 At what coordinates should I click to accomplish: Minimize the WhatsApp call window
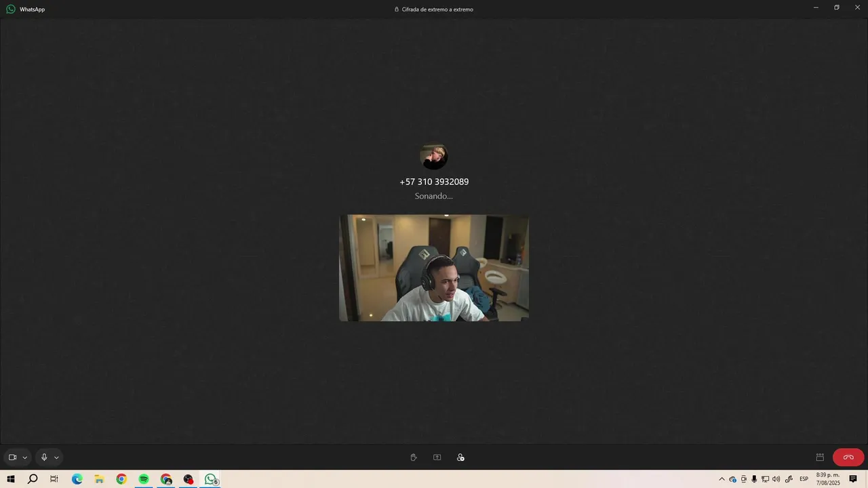(x=816, y=7)
